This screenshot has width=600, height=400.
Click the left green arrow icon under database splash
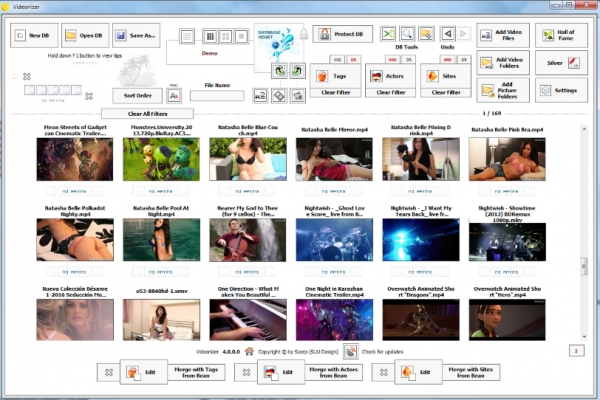pyautogui.click(x=279, y=71)
